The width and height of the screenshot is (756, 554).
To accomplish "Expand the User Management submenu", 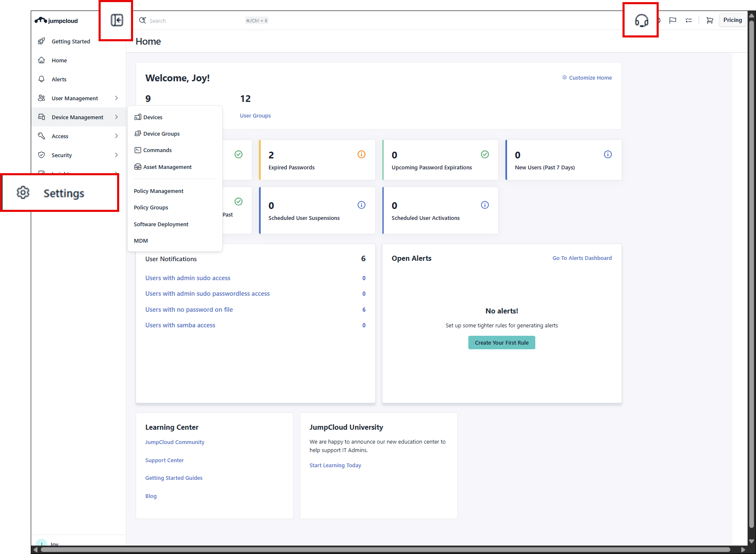I will point(116,98).
